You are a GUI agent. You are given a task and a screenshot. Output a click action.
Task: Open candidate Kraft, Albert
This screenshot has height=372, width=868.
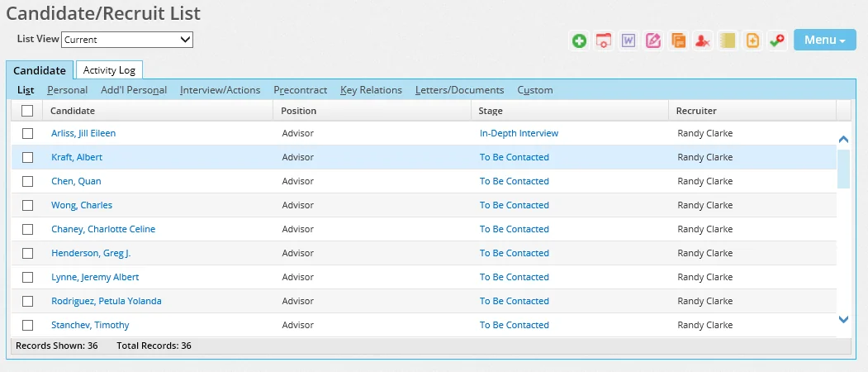(77, 157)
